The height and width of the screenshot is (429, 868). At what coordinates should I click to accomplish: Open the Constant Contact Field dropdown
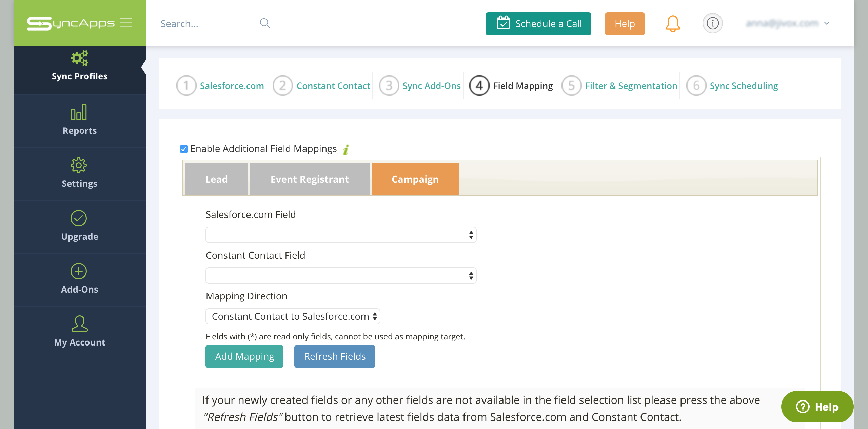(x=341, y=276)
